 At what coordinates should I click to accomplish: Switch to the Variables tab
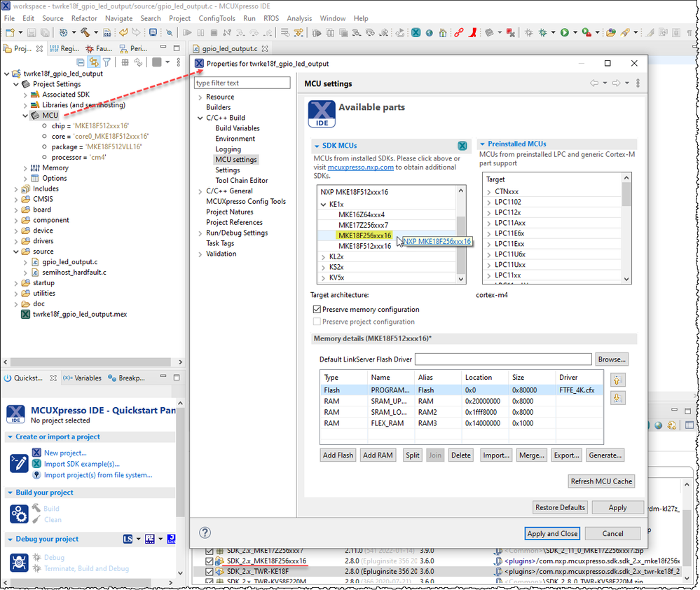[x=83, y=378]
